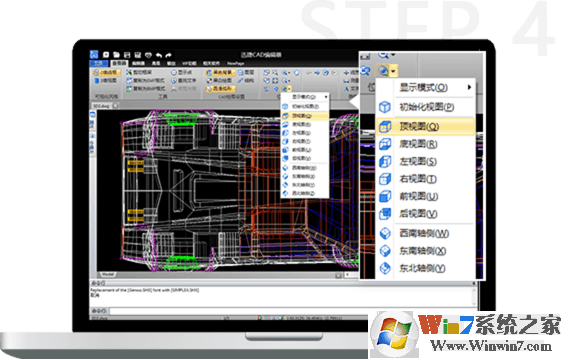Click the 左视图(S) cube icon
This screenshot has height=360, width=568.
point(385,162)
